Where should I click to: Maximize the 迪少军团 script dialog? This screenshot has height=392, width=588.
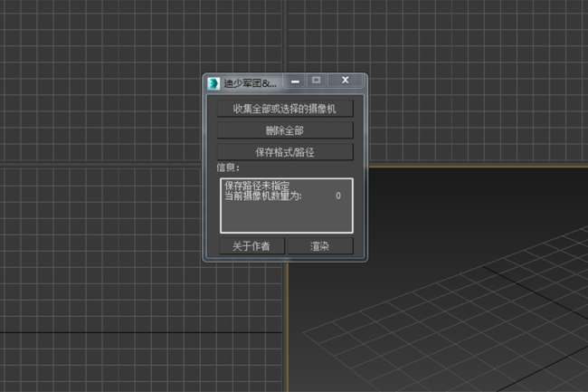pyautogui.click(x=317, y=81)
